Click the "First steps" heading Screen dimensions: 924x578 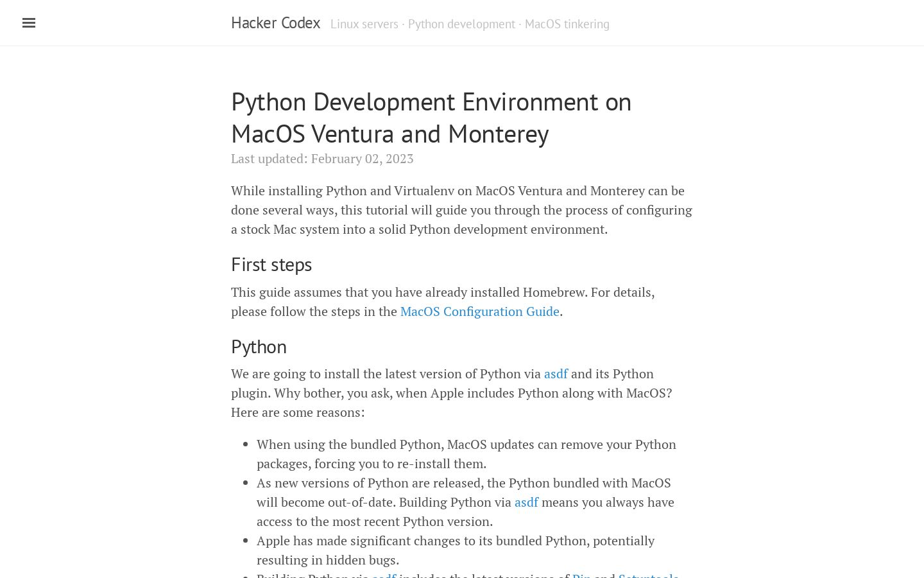point(271,265)
